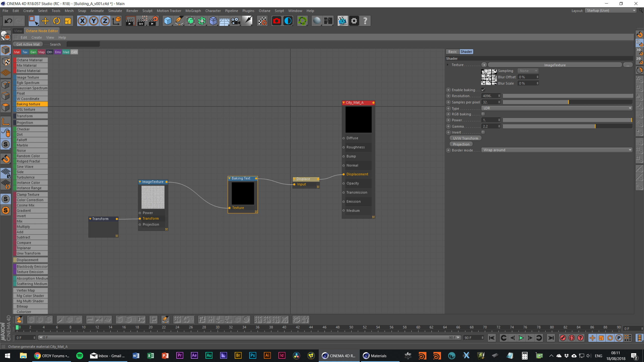Select the Rotate tool icon

(x=57, y=21)
